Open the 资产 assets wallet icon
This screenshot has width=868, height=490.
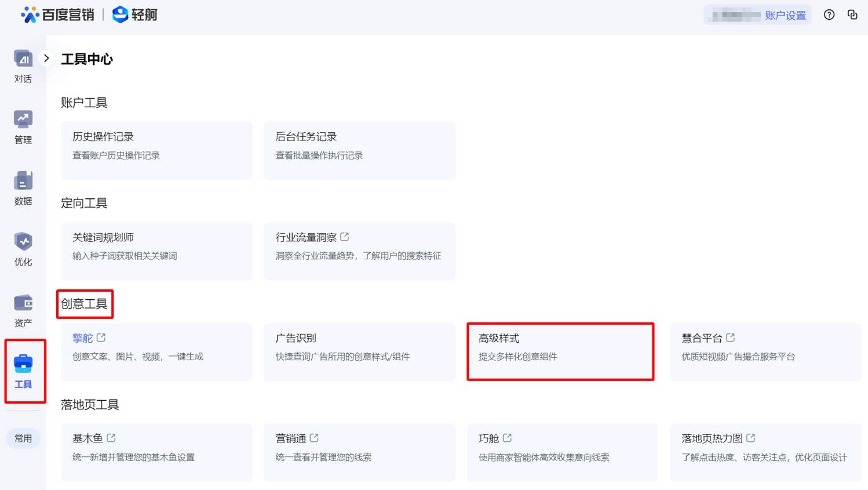23,303
